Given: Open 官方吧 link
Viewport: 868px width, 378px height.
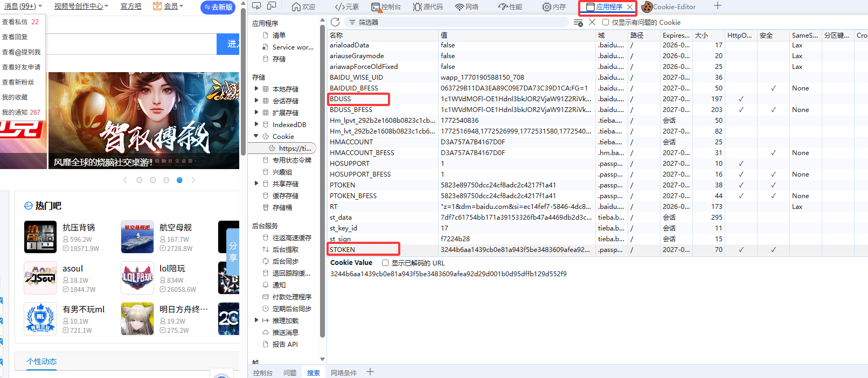Looking at the screenshot, I should coord(131,6).
